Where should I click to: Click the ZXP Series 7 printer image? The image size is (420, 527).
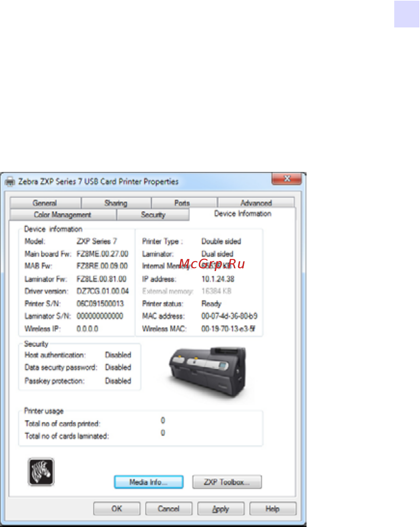[x=207, y=372]
